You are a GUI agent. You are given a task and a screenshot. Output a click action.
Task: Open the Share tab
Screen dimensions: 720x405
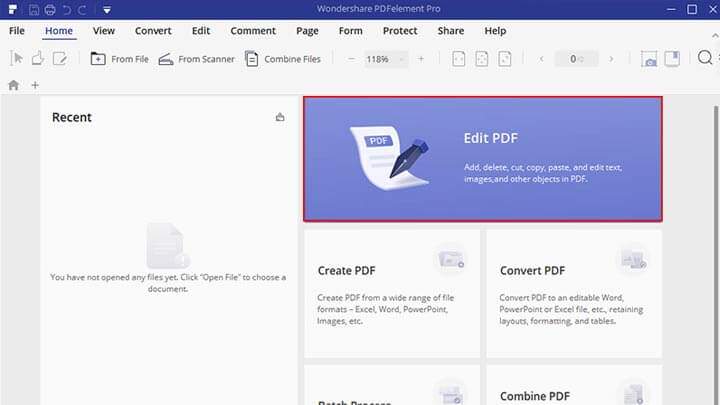click(x=450, y=31)
